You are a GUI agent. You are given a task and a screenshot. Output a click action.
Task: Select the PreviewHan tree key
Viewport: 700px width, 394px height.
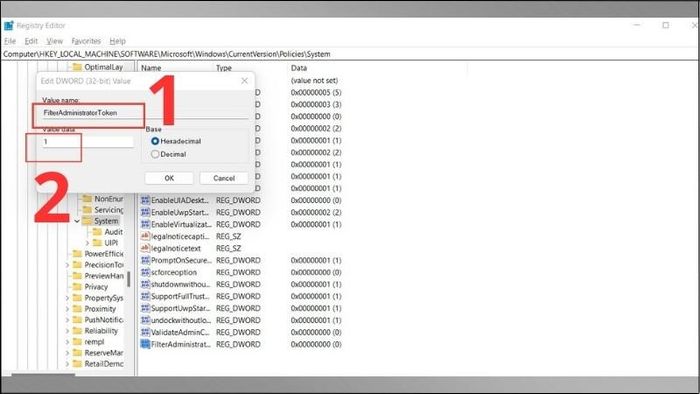point(104,276)
